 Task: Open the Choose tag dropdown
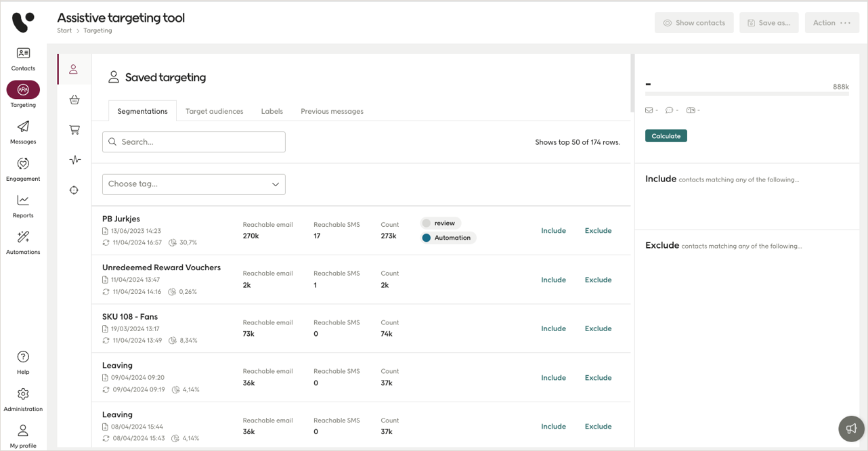(x=193, y=184)
